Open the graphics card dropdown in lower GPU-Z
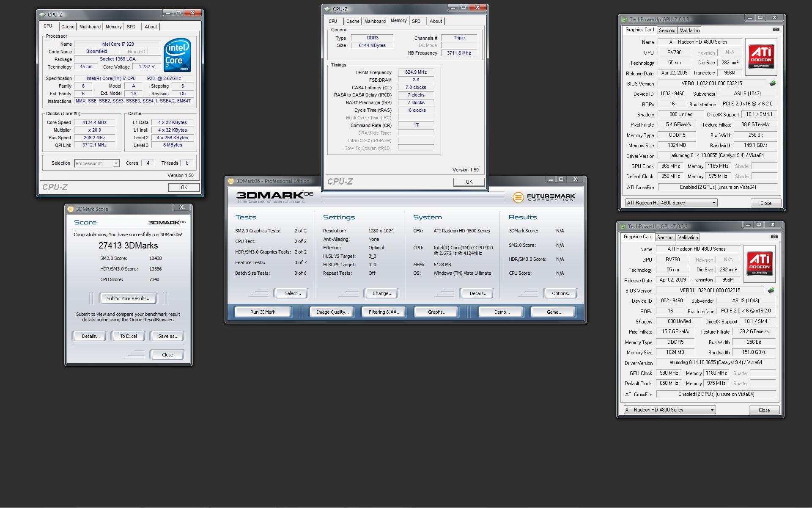Image resolution: width=812 pixels, height=508 pixels. [669, 410]
